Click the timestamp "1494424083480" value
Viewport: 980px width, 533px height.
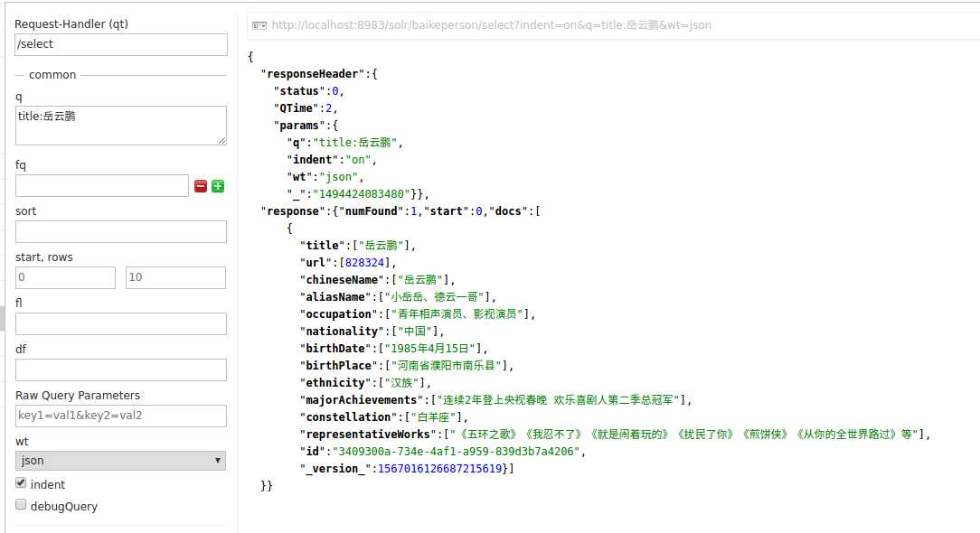(362, 194)
